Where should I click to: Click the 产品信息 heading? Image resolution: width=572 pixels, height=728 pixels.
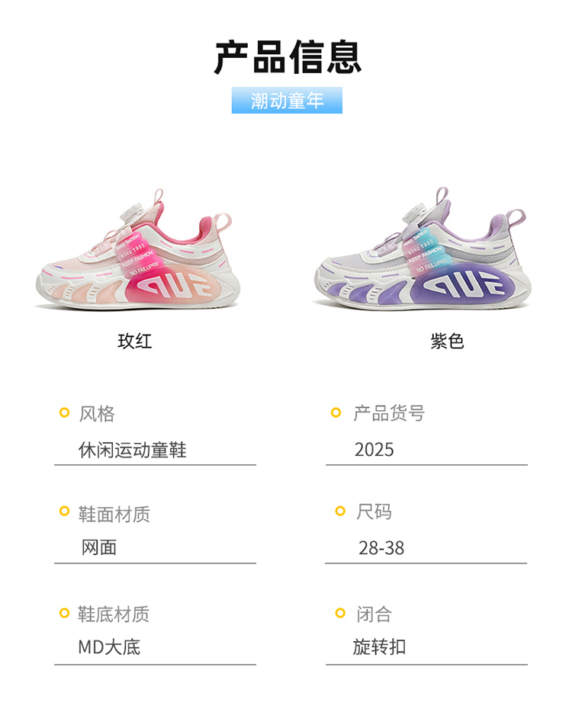288,58
